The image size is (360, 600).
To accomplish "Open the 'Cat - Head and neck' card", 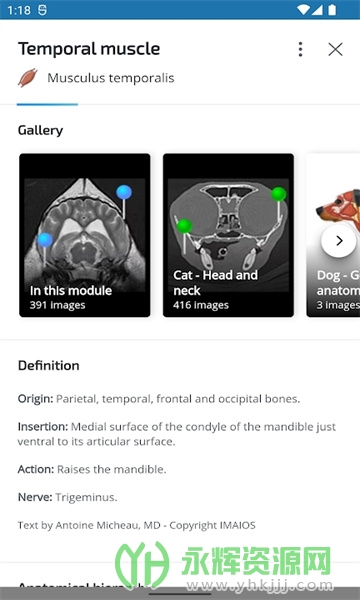I will pos(228,235).
